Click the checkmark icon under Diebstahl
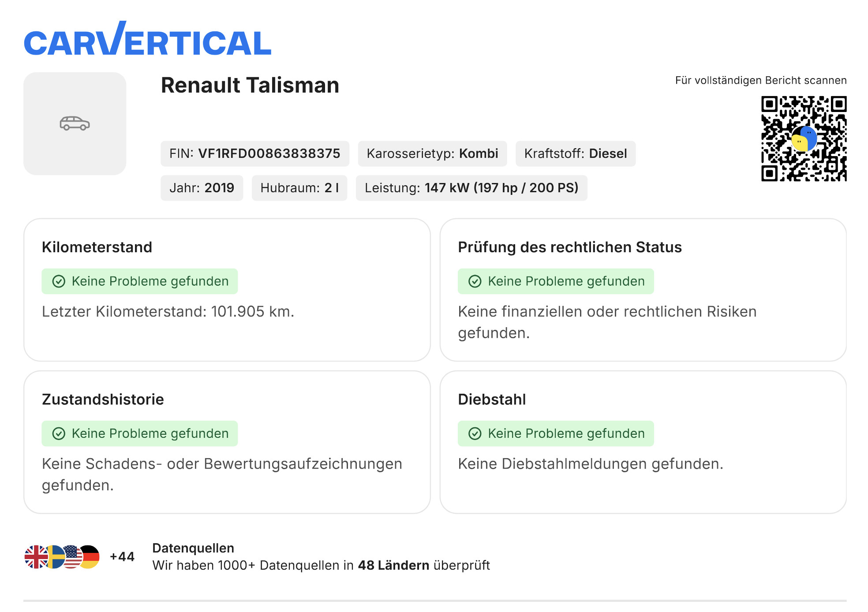The image size is (868, 612). pyautogui.click(x=475, y=433)
